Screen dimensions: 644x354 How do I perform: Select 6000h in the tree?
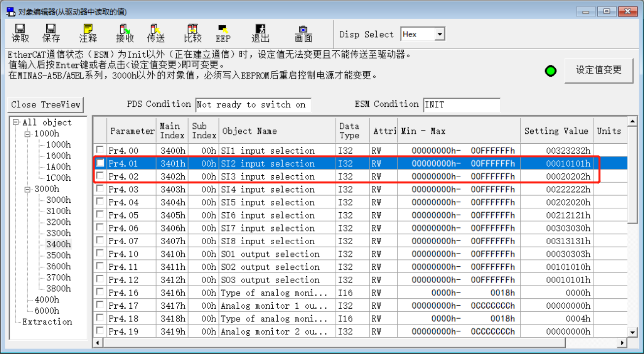pyautogui.click(x=46, y=311)
